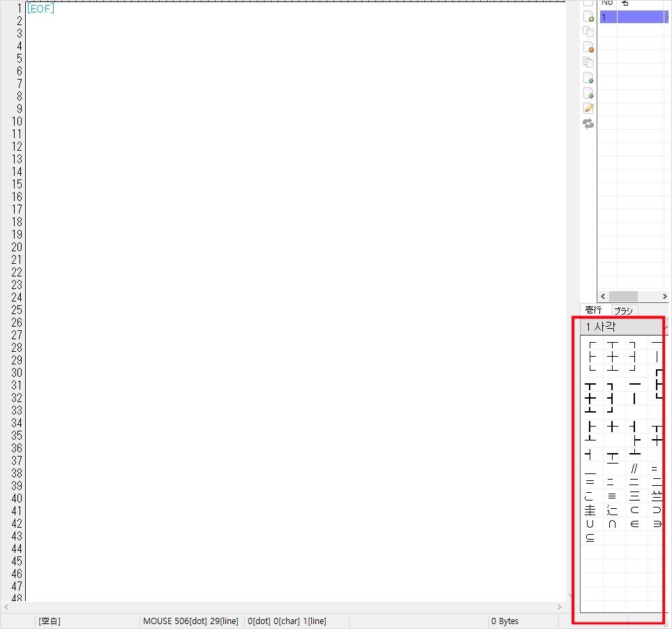Click the stacked pages icon

click(x=588, y=62)
